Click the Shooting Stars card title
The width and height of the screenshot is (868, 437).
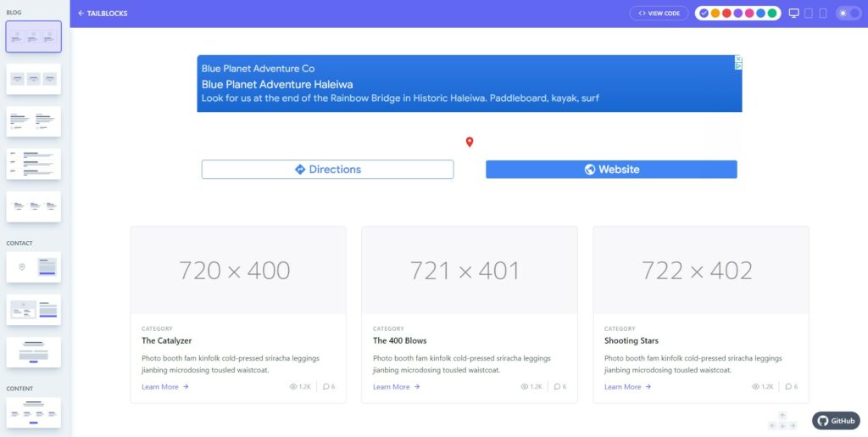tap(631, 340)
